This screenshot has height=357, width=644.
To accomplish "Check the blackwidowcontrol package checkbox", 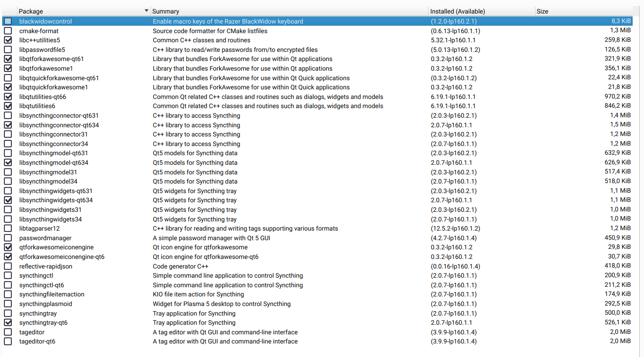I will (x=8, y=21).
